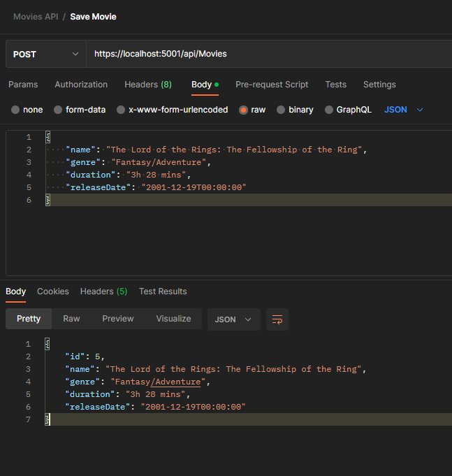Image resolution: width=452 pixels, height=476 pixels.
Task: Open the POST method dropdown
Action: (x=45, y=54)
